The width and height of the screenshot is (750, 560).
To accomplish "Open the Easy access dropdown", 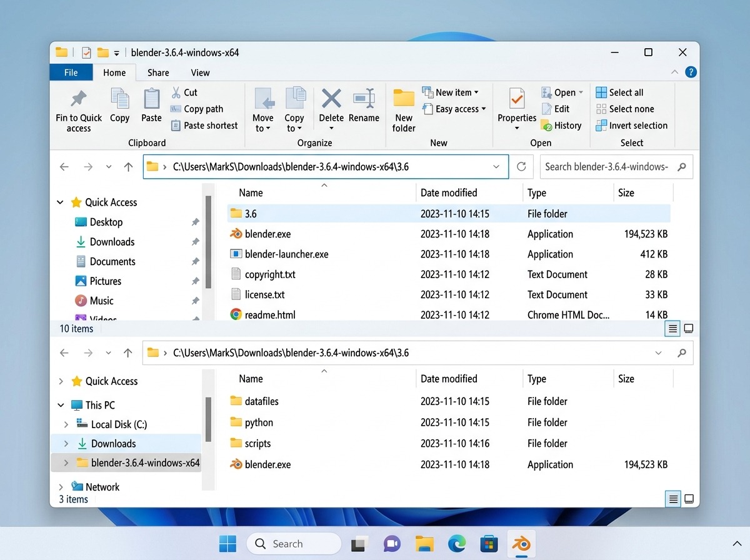I will [x=454, y=109].
